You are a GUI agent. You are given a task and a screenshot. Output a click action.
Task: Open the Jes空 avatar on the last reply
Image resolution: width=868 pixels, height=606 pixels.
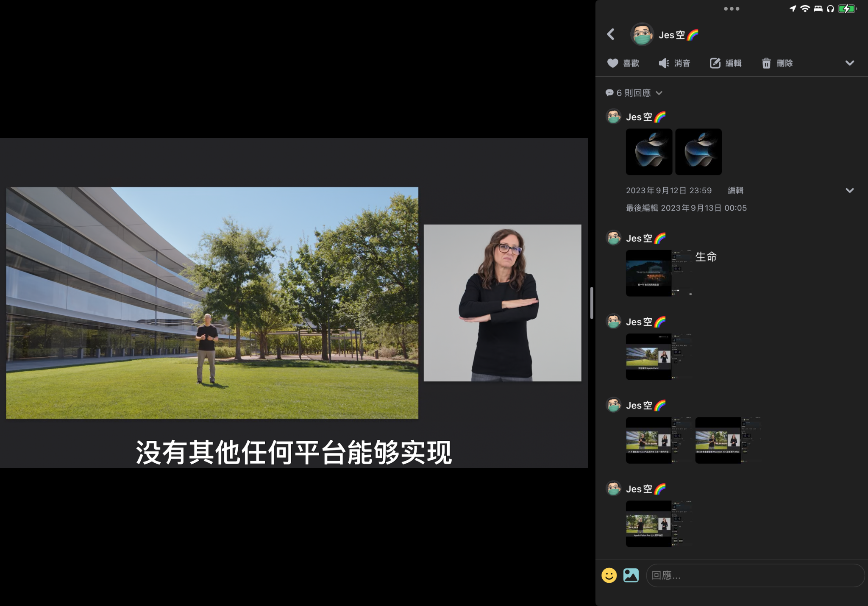tap(613, 489)
